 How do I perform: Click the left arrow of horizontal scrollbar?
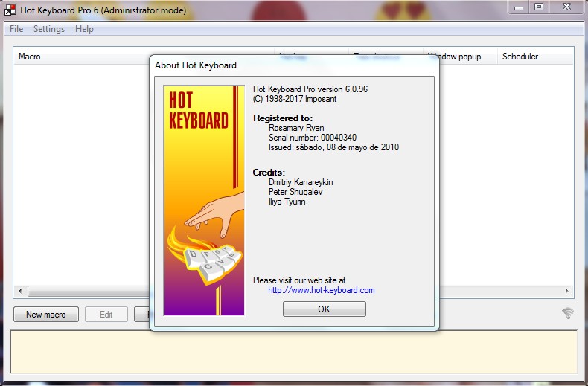tap(20, 291)
